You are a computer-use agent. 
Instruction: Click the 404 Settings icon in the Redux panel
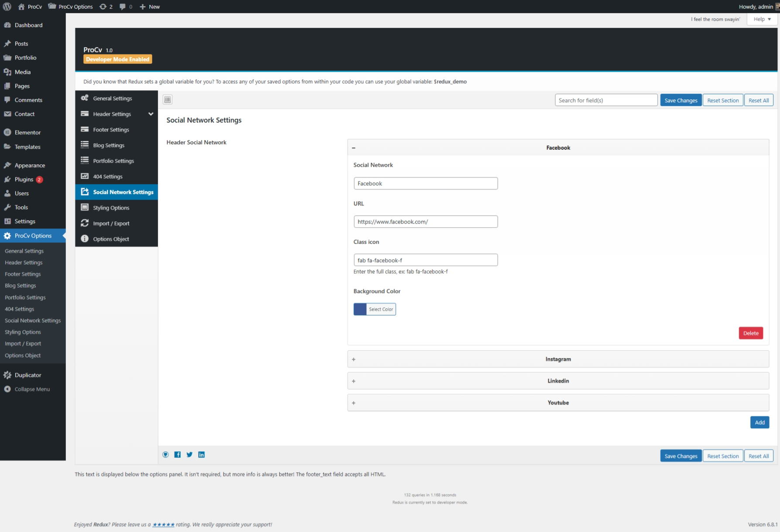[85, 176]
